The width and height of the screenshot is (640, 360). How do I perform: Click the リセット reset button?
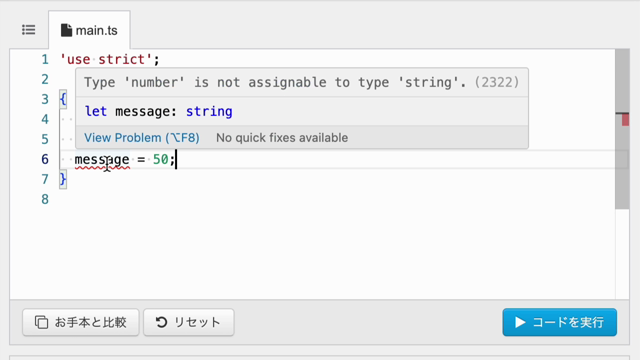(189, 322)
